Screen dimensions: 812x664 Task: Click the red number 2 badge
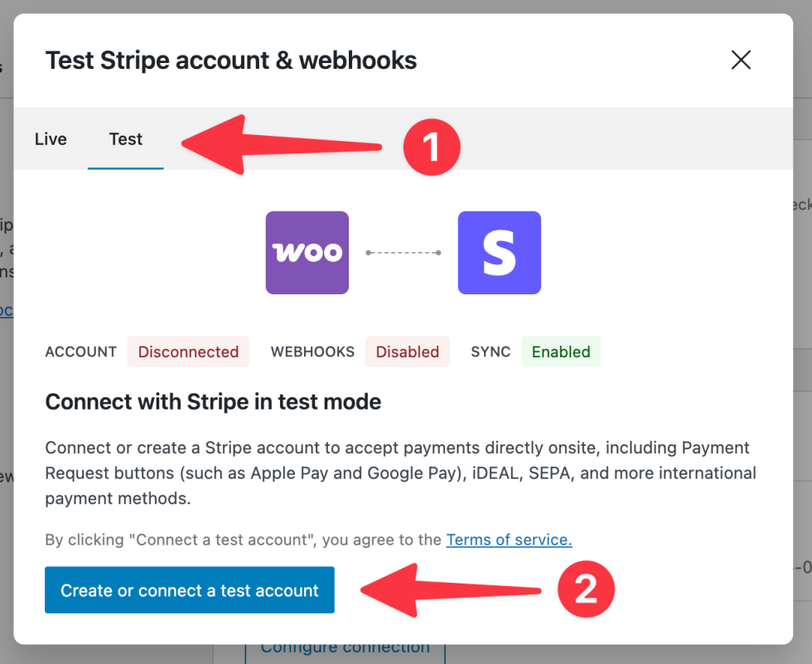(x=587, y=589)
